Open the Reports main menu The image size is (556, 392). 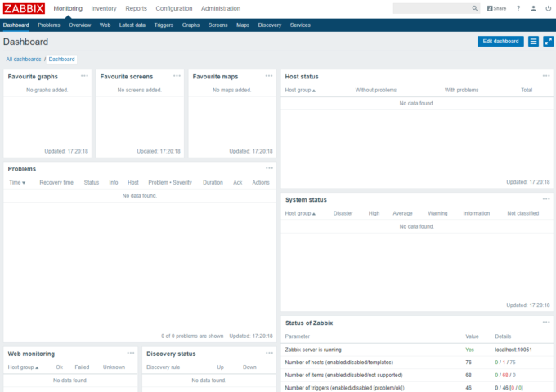[136, 8]
